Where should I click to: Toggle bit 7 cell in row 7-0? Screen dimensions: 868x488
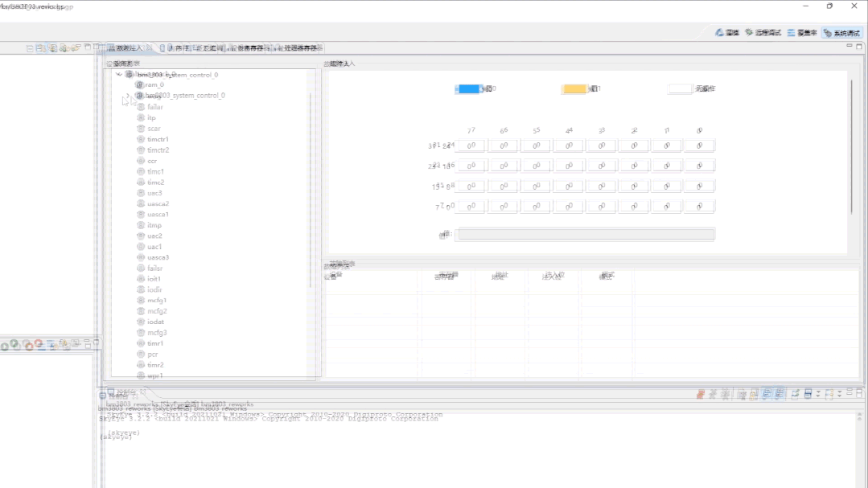[471, 207]
